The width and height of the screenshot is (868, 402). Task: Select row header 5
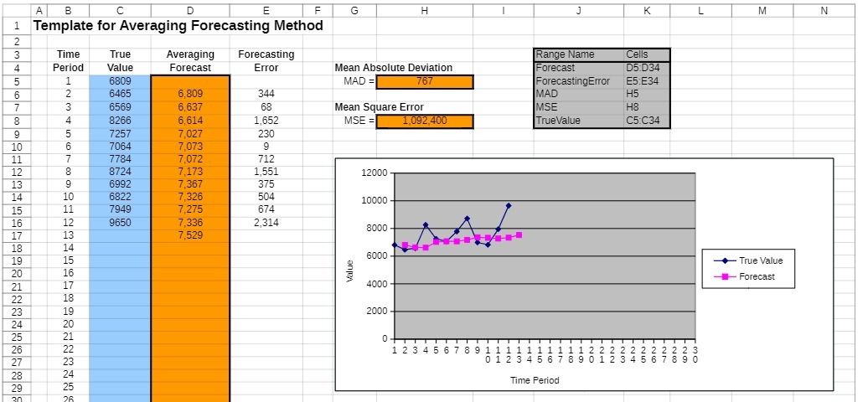(x=16, y=82)
